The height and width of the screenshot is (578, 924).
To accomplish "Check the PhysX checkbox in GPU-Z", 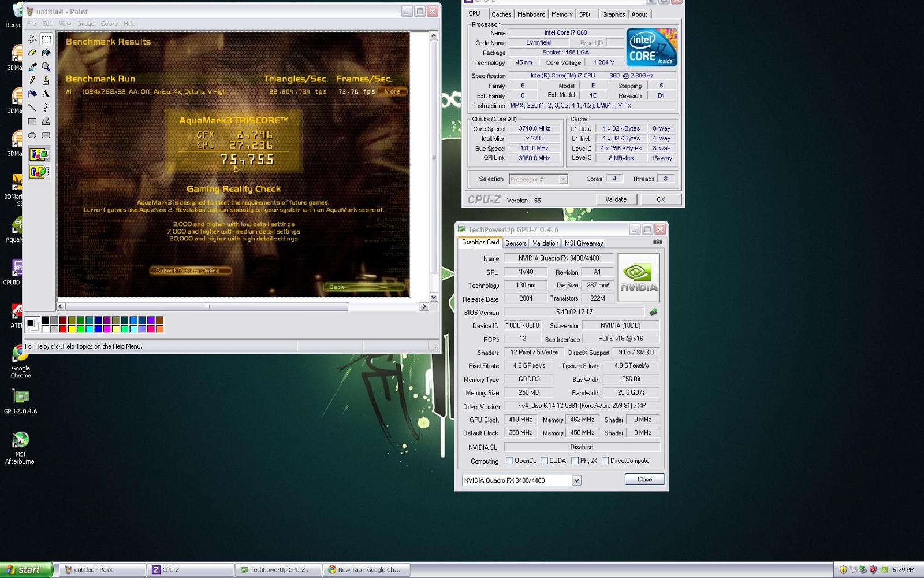I will click(x=575, y=461).
